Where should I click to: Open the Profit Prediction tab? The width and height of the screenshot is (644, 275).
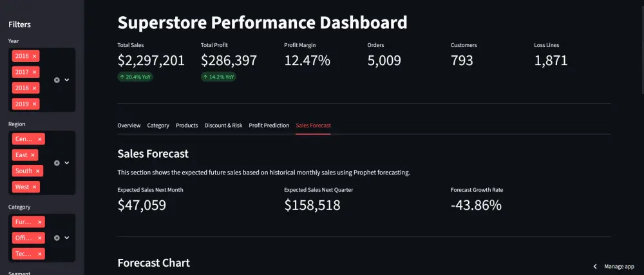click(x=269, y=126)
